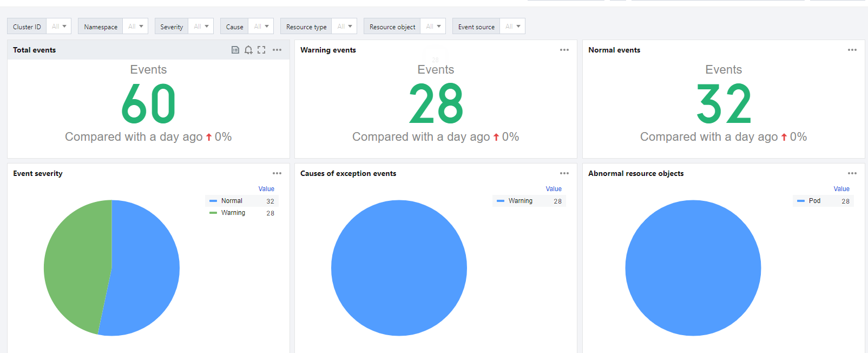Expand the Event source filter dropdown
The height and width of the screenshot is (353, 868).
click(513, 27)
